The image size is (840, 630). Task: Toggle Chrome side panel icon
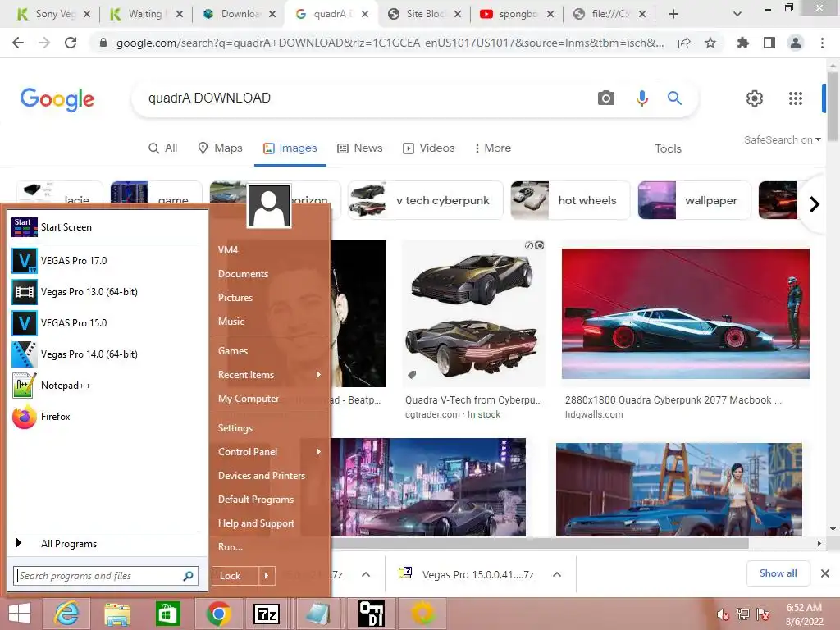[769, 43]
